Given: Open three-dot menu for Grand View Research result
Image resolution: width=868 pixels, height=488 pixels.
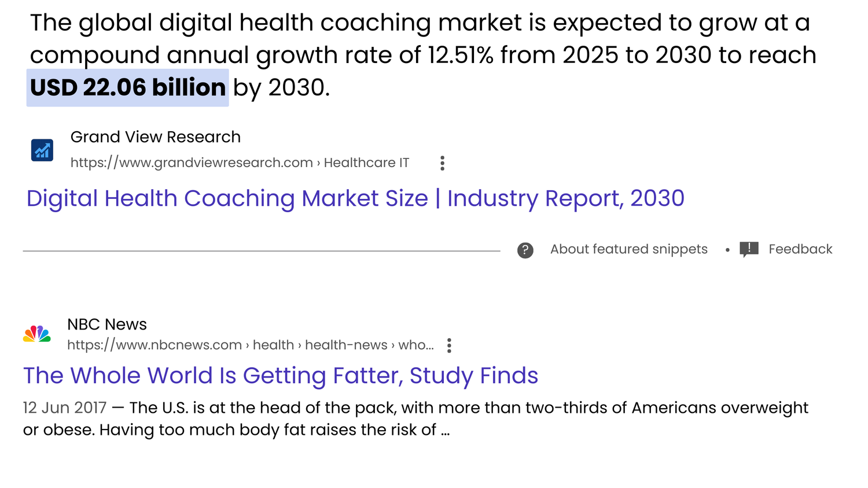Looking at the screenshot, I should (442, 163).
